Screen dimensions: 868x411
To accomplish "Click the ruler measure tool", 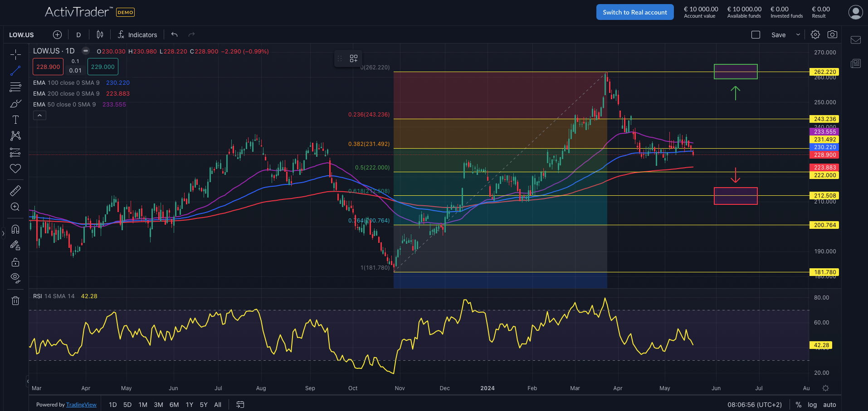I will (x=15, y=191).
